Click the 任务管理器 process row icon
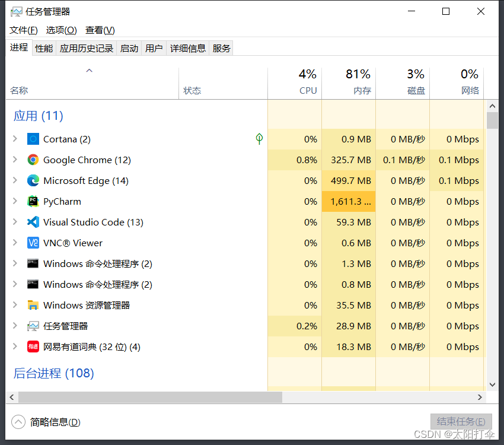The width and height of the screenshot is (504, 445). (33, 326)
